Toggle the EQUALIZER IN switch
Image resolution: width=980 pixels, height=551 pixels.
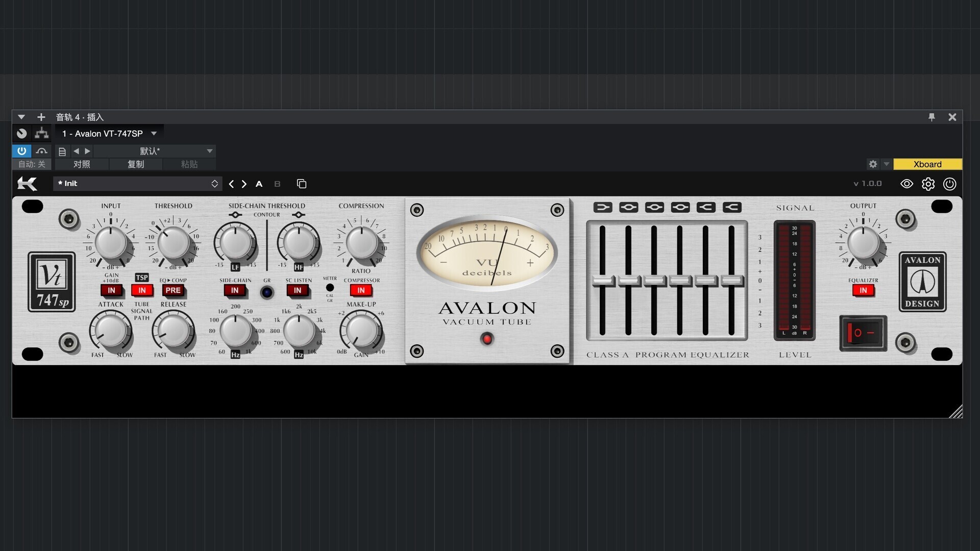point(863,290)
